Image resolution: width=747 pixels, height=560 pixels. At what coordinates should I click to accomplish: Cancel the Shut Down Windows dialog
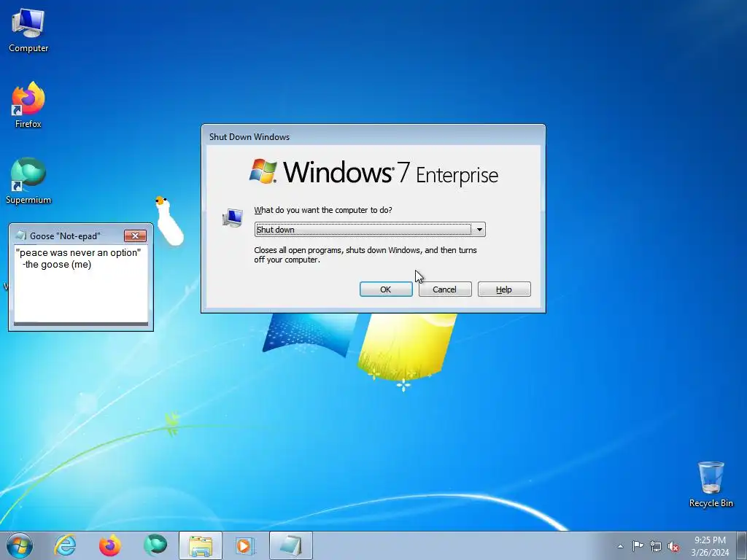(445, 289)
